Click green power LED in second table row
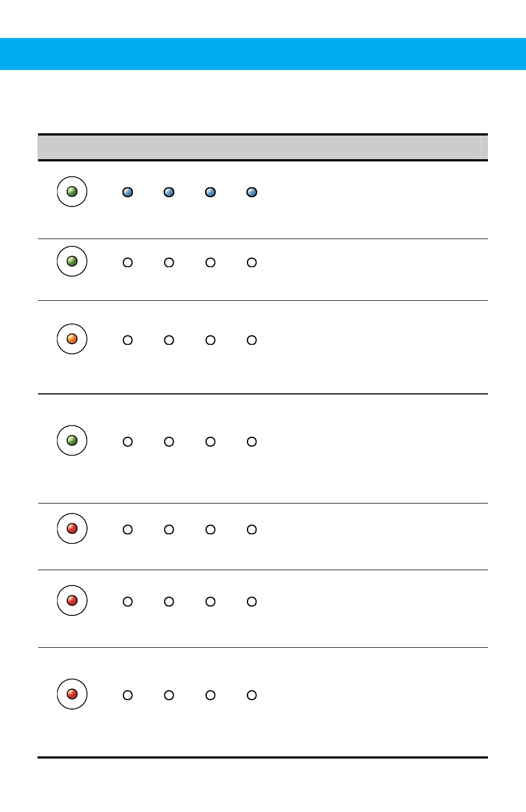 point(72,261)
